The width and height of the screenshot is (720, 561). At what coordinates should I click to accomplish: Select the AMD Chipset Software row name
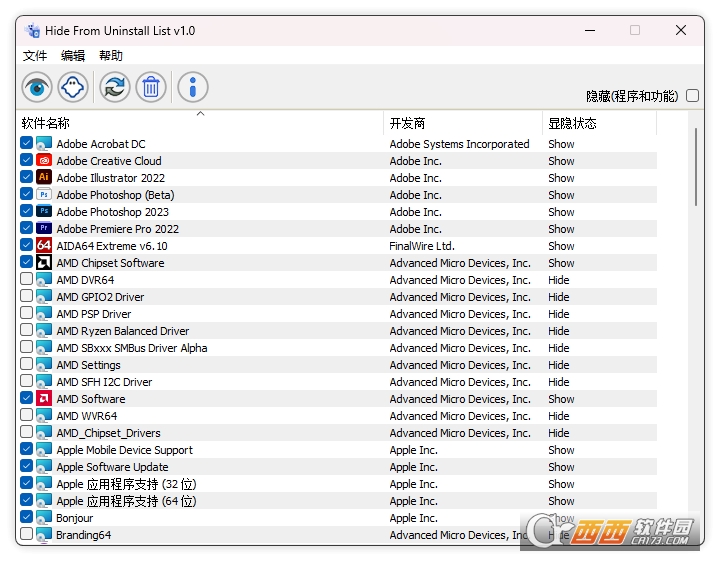pyautogui.click(x=110, y=263)
